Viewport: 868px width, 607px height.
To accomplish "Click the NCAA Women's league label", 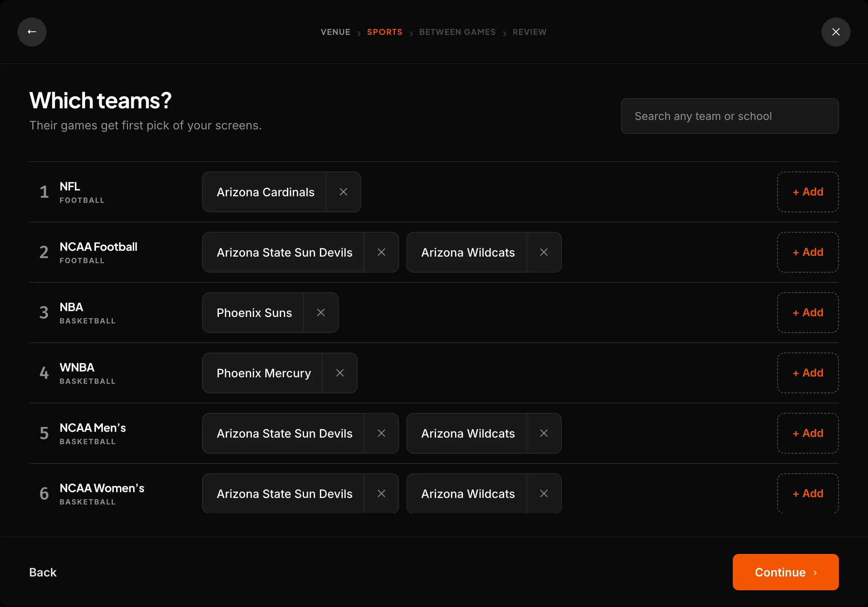I will click(x=102, y=488).
